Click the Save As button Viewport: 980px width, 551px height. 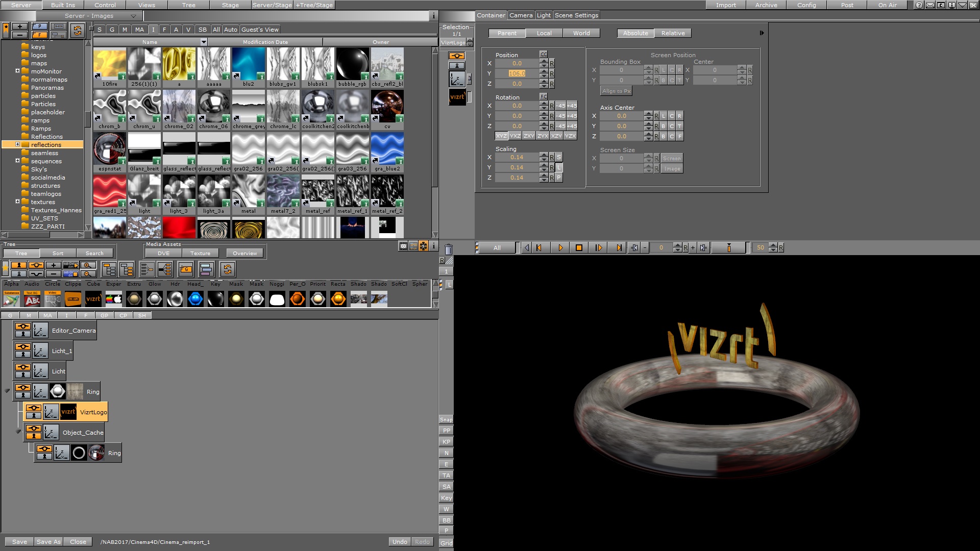pos(48,542)
